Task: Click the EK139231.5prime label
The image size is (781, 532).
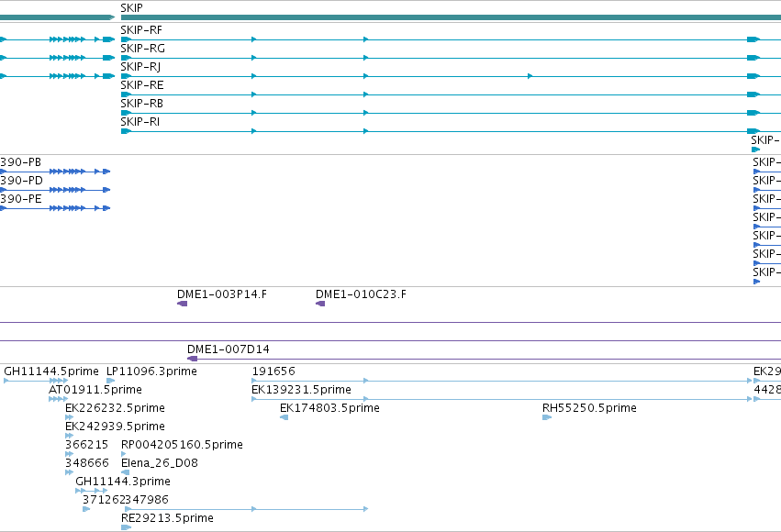Action: pyautogui.click(x=301, y=390)
